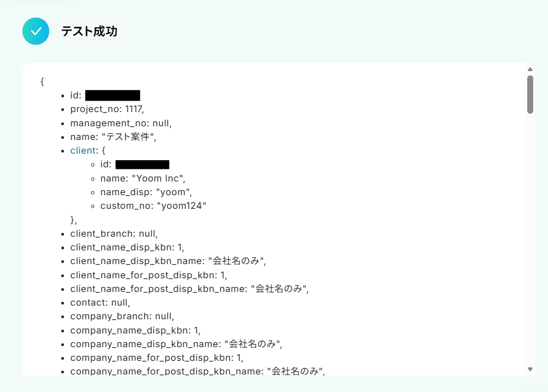This screenshot has width=548, height=392.
Task: Click the redacted top-level id value
Action: [x=113, y=95]
